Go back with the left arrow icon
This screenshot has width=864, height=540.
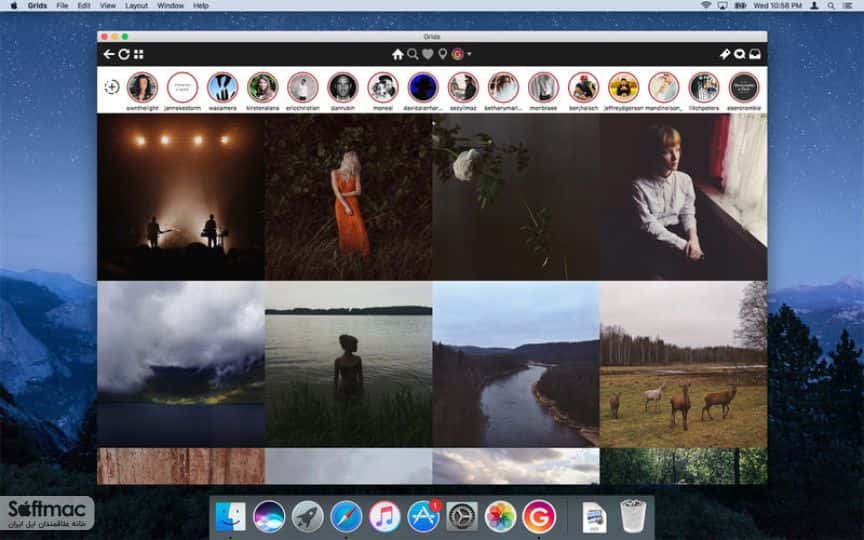[109, 54]
